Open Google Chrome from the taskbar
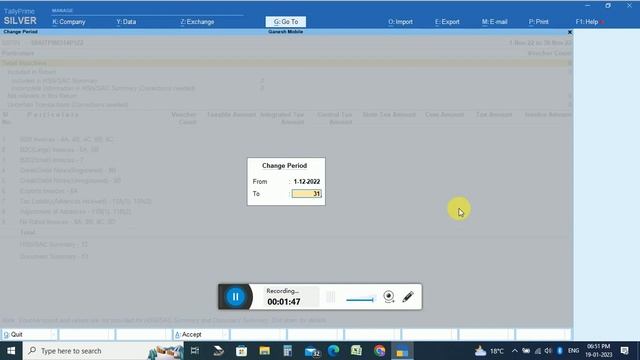The height and width of the screenshot is (360, 640). pyautogui.click(x=380, y=351)
